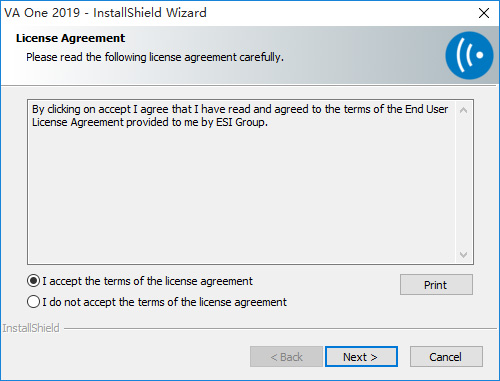Click the 'By clicking on accept' sentence
500x381 pixels.
click(x=240, y=116)
